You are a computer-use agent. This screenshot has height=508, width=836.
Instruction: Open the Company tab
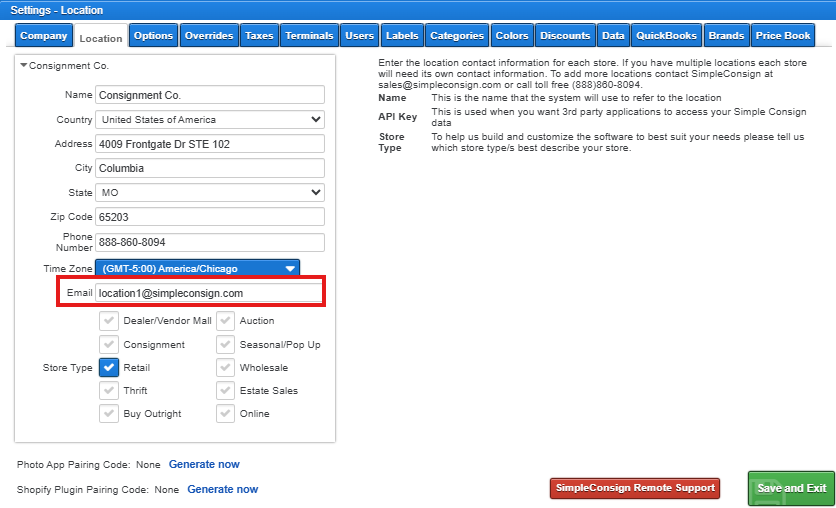click(x=44, y=36)
